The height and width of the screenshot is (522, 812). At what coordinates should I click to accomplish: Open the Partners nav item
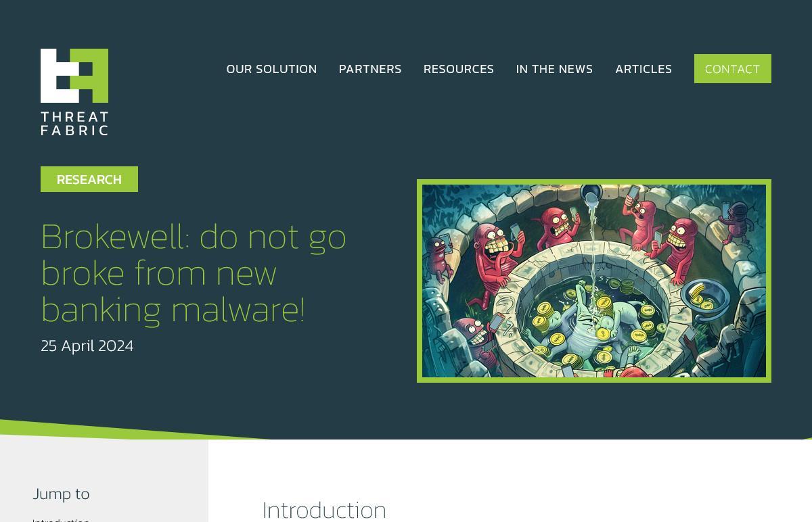(370, 69)
